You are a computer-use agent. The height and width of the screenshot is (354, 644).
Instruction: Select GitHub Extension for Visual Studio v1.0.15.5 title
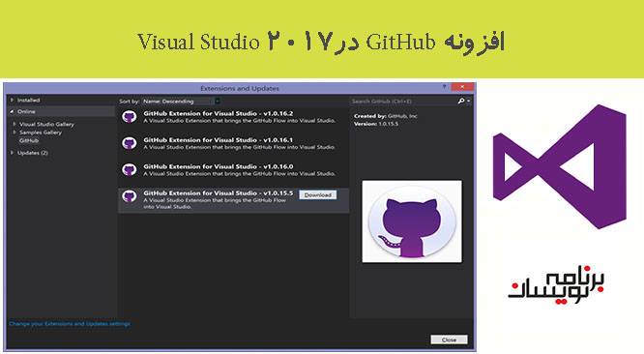(219, 192)
